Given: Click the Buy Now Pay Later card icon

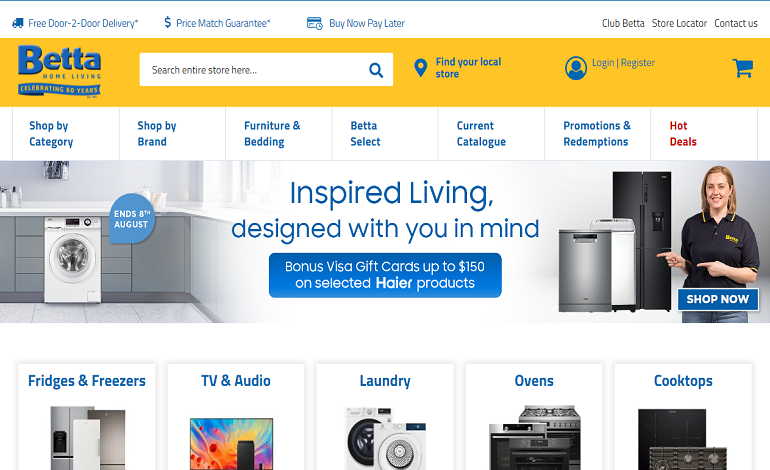Looking at the screenshot, I should (x=314, y=23).
